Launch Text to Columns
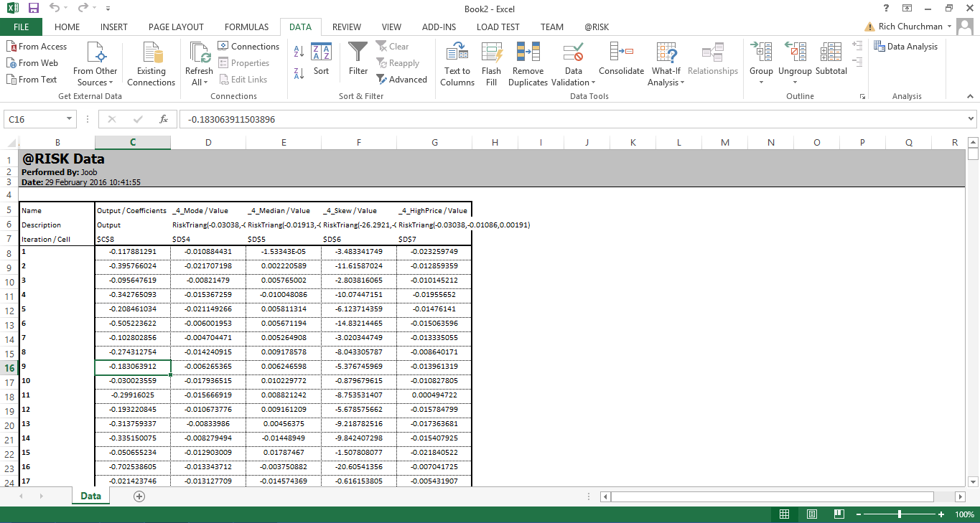 click(x=457, y=65)
